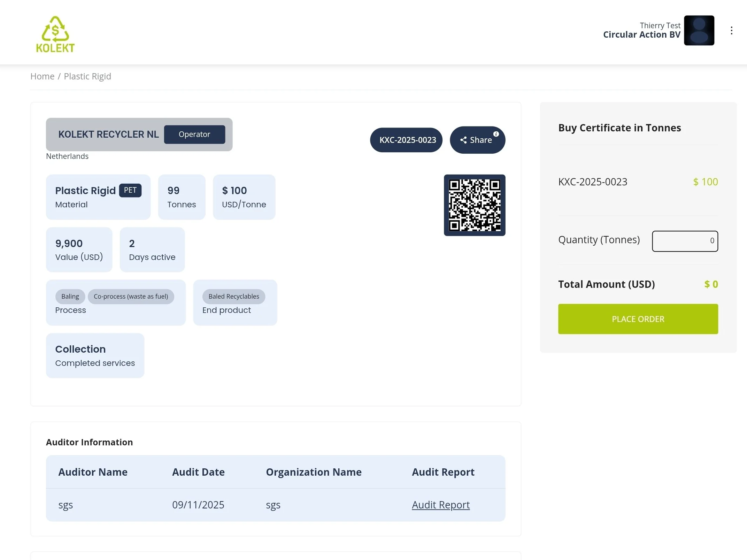Click the KXC-2025-0023 certificate badge

(406, 140)
